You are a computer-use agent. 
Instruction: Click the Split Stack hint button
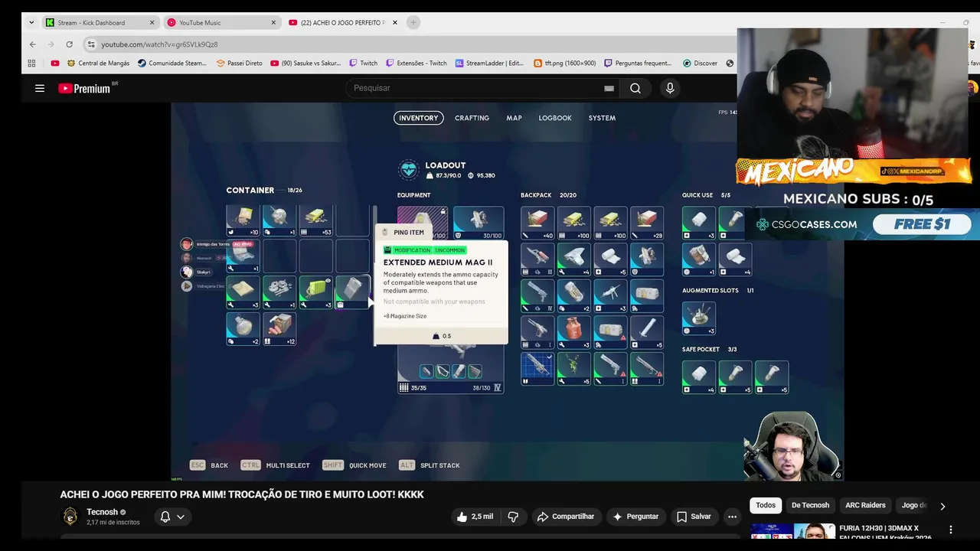[x=429, y=465]
